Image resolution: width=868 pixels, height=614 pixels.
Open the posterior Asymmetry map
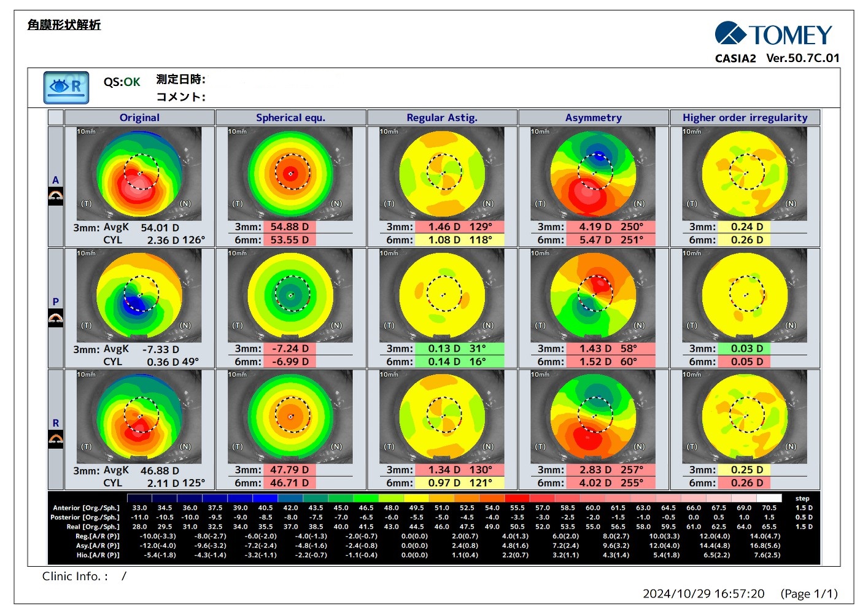click(x=593, y=295)
